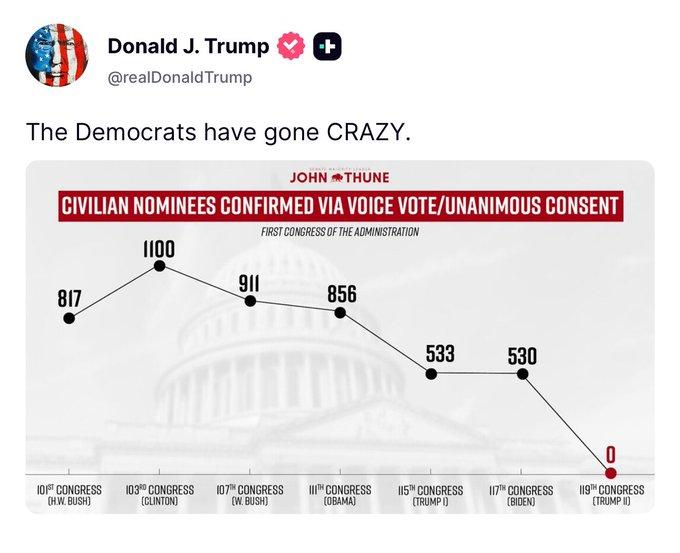
Task: Click the dark plus badge icon
Action: pyautogui.click(x=326, y=47)
